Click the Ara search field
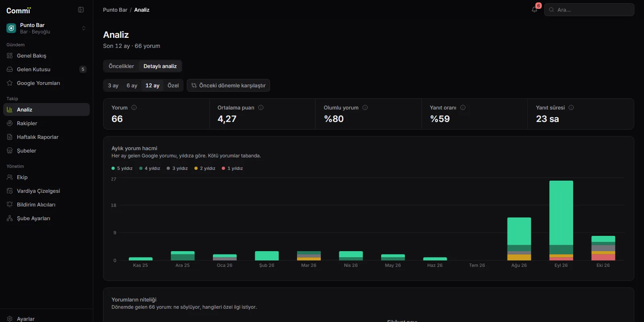This screenshot has height=322, width=644. [x=589, y=10]
